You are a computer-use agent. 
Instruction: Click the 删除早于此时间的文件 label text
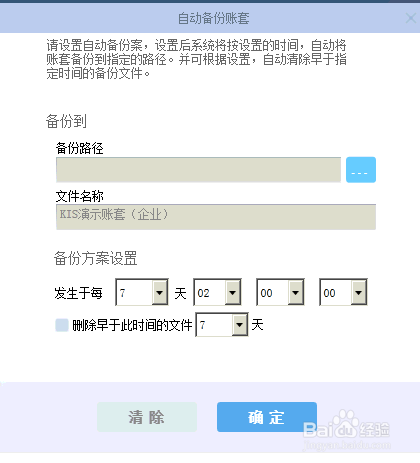click(132, 325)
